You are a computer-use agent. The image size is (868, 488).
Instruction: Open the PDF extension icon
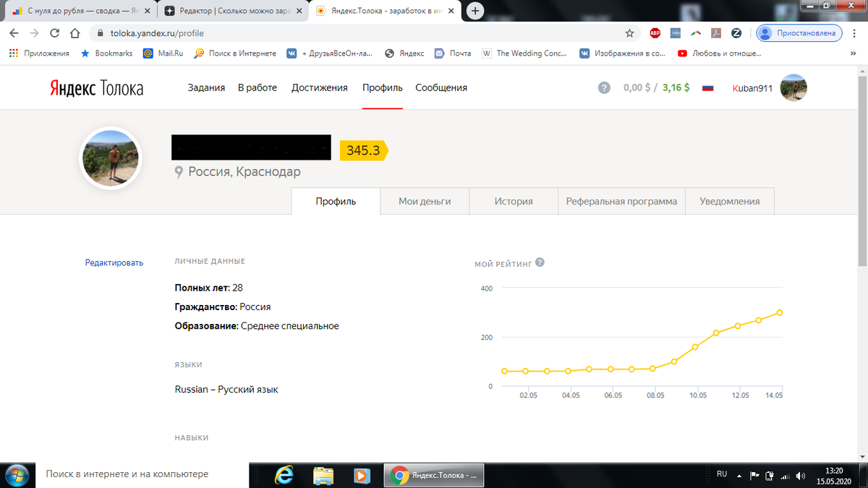715,33
